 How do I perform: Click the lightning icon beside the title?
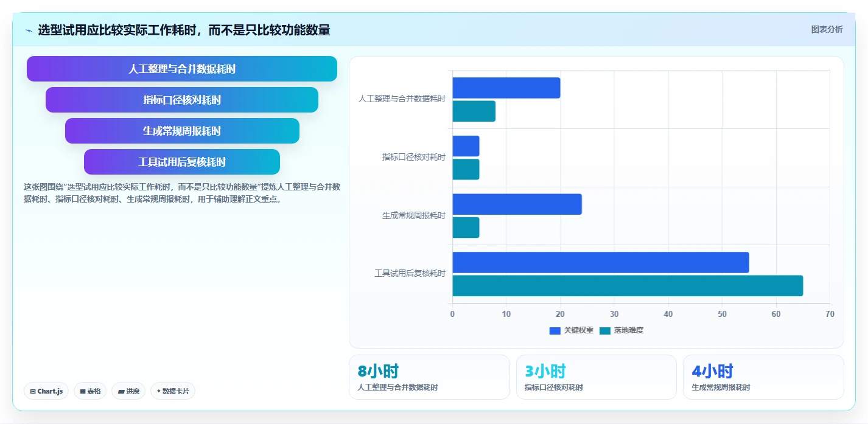tap(29, 30)
